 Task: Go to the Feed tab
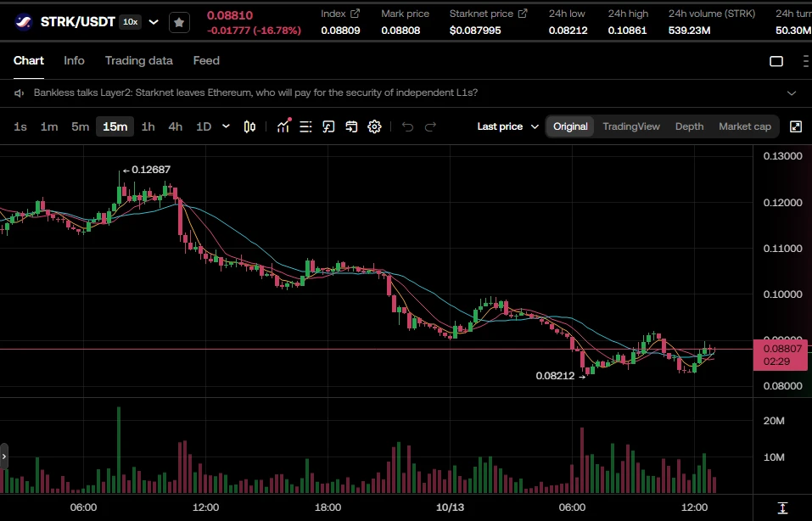point(206,60)
